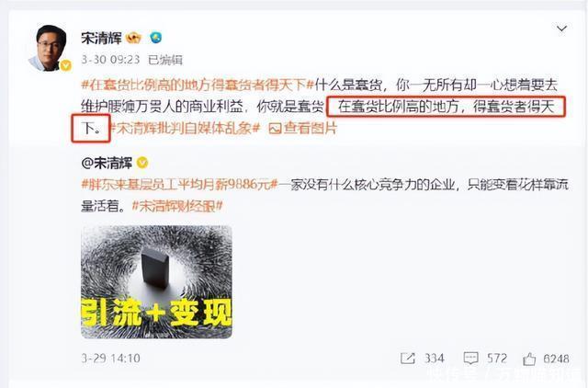Viewport: 588px width, 388px height.
Task: Open the 引流+变现 video thumbnail
Action: coord(156,282)
